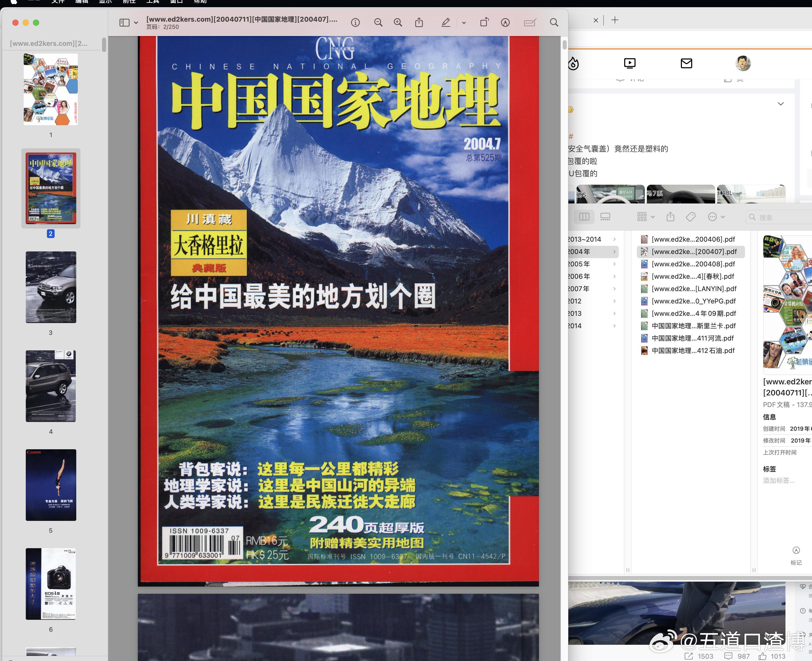Switch Finder to gallery view

[605, 216]
